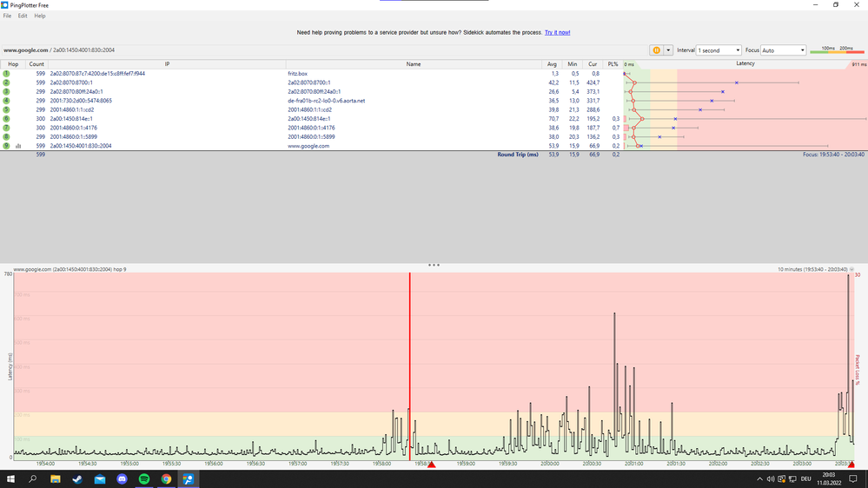This screenshot has height=488, width=868.
Task: Select the green hop 2 circle icon
Action: (6, 82)
